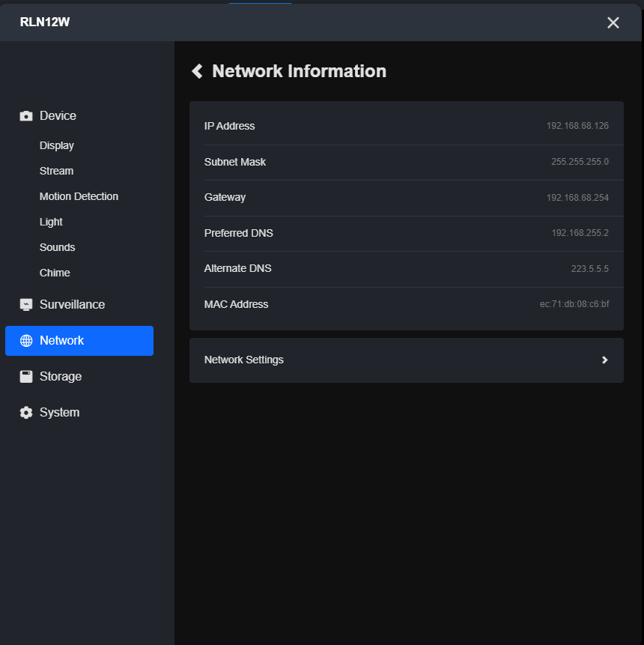Select the Surveillance section
The width and height of the screenshot is (644, 645).
(x=73, y=304)
